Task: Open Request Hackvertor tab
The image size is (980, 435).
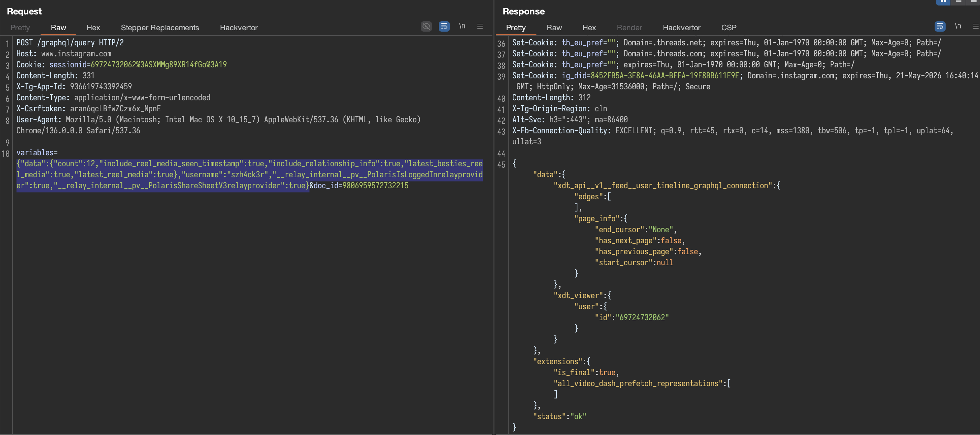Action: [239, 27]
